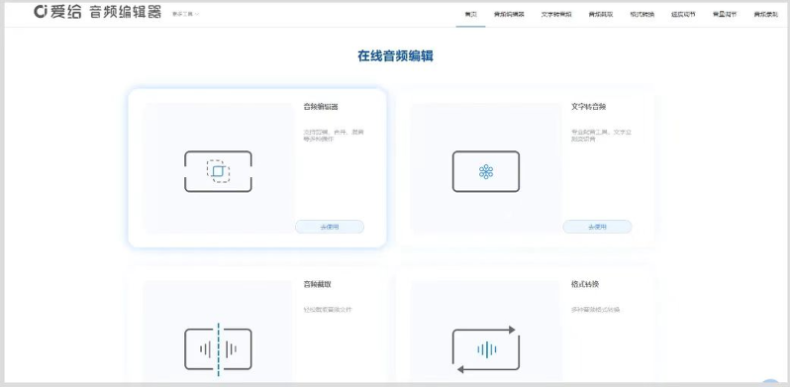Screen dimensions: 790x387
Task: Click the 文字转音频 card description text
Action: [601, 135]
